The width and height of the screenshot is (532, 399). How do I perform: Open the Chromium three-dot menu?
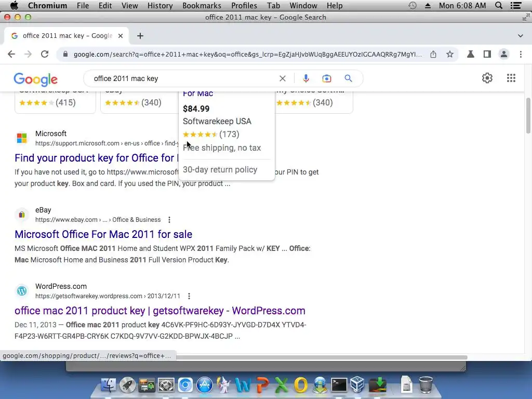[521, 54]
